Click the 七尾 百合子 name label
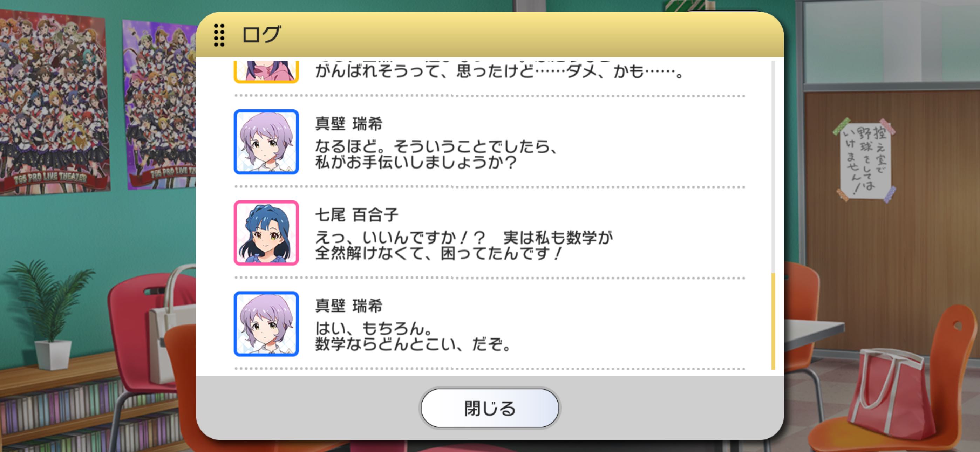 pyautogui.click(x=357, y=215)
